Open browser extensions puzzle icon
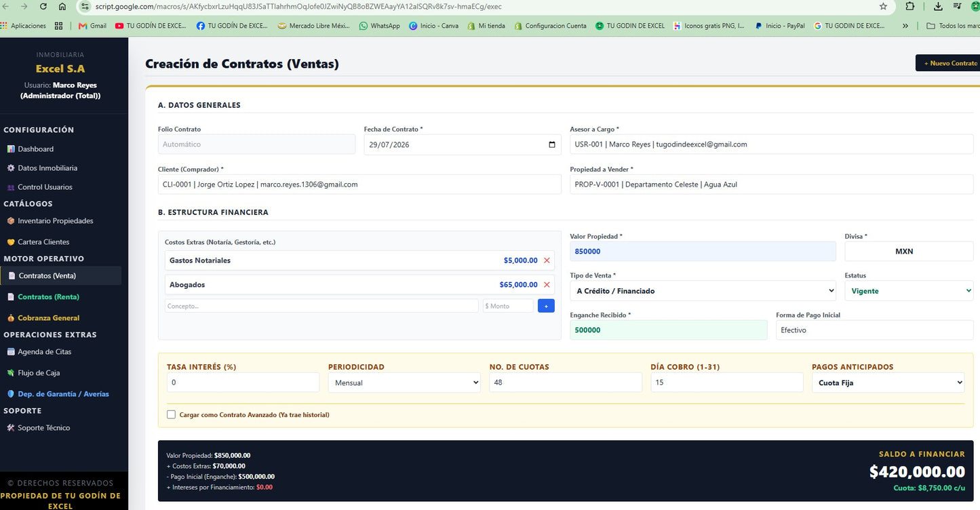This screenshot has width=980, height=510. click(910, 6)
